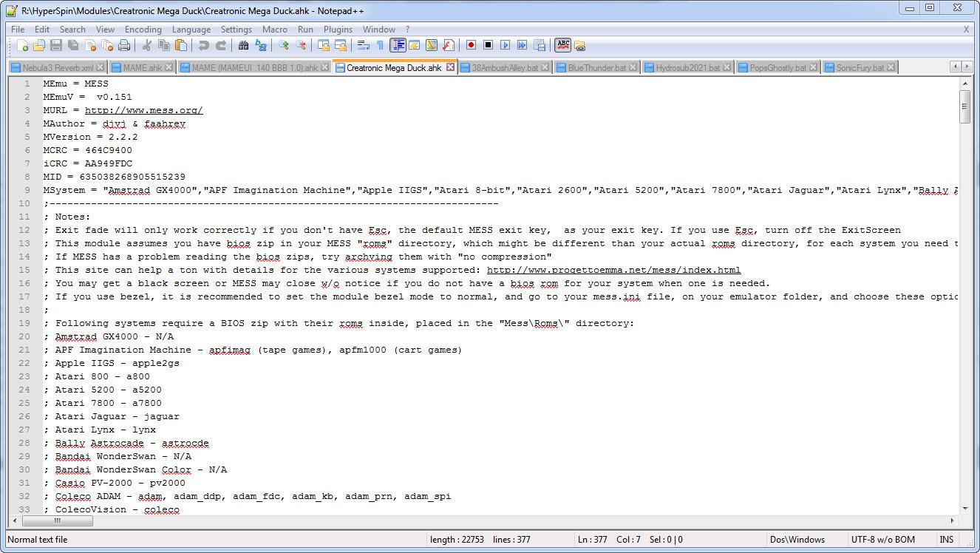Toggle the indent guide toolbar button

398,45
